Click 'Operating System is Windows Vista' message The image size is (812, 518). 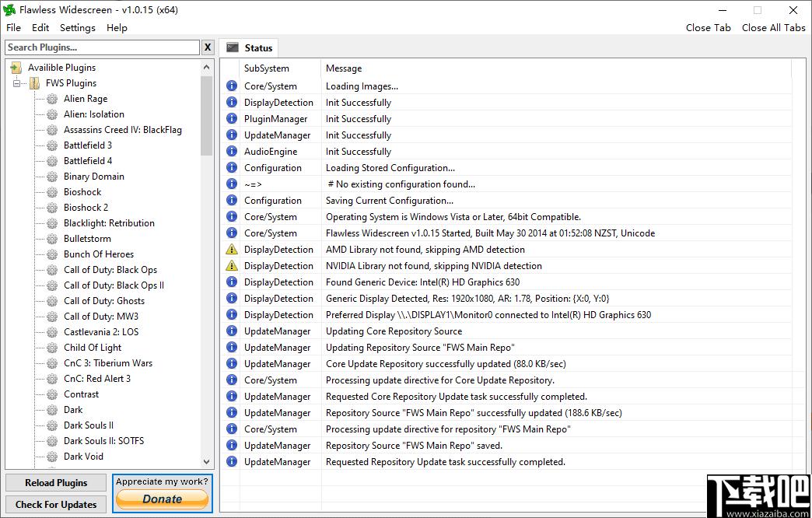pos(453,217)
